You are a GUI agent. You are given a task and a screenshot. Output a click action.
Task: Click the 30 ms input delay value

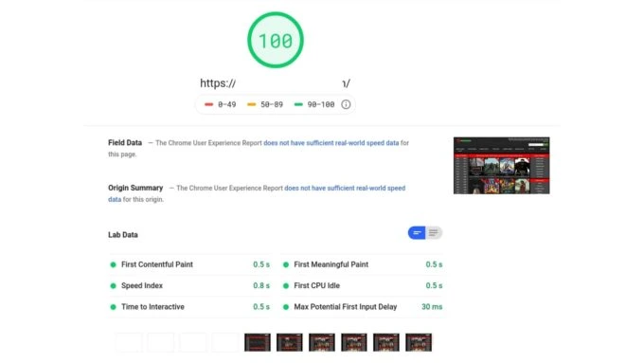pos(432,307)
